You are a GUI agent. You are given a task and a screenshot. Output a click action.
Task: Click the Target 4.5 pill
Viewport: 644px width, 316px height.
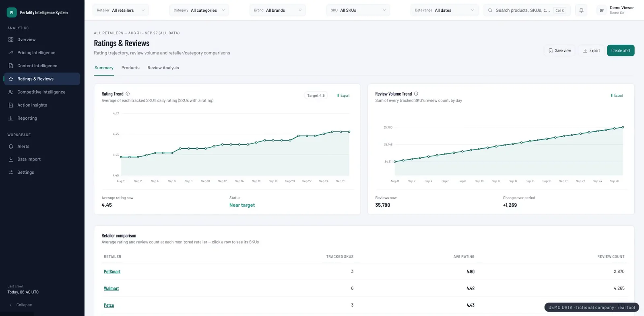pos(316,96)
